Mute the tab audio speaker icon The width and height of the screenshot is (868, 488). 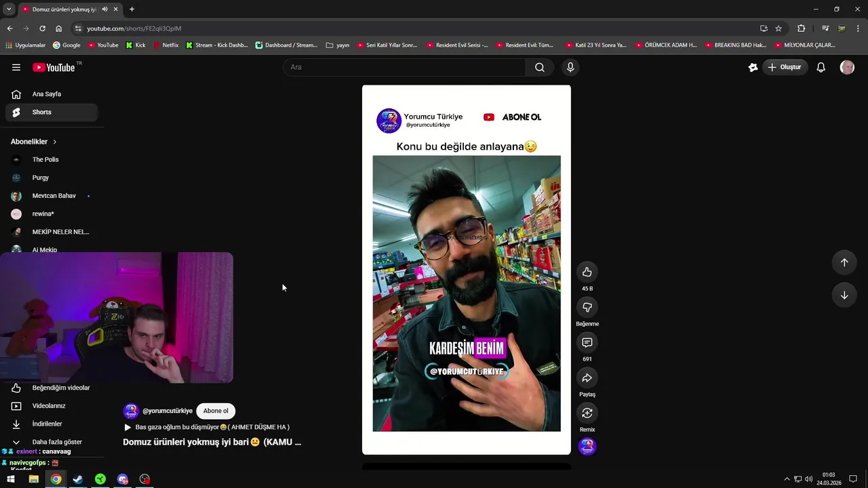coord(104,9)
